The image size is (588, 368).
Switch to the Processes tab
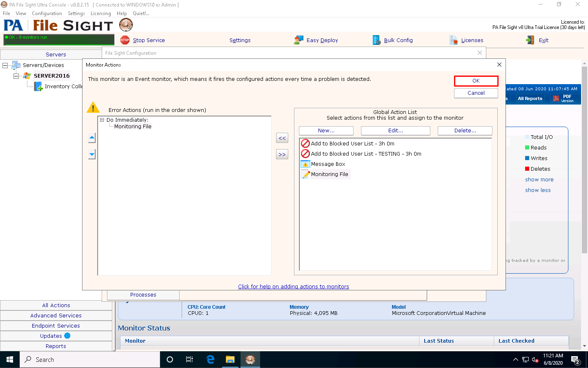(143, 295)
